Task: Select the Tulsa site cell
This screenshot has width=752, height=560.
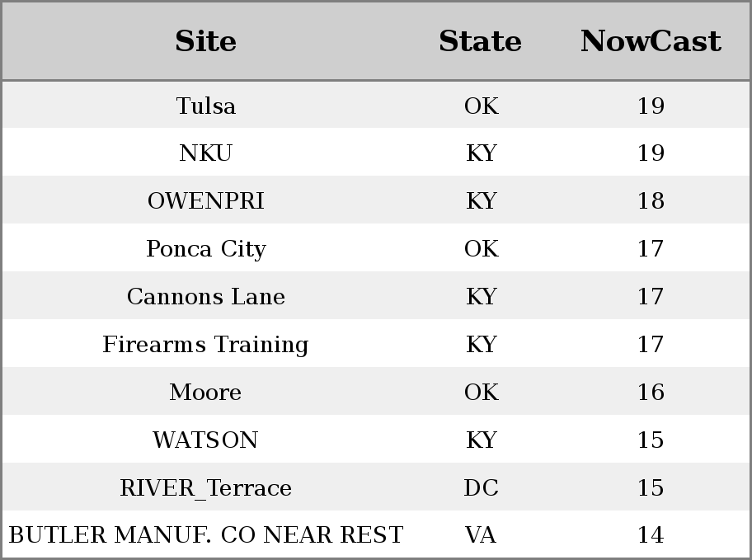Action: 206,106
